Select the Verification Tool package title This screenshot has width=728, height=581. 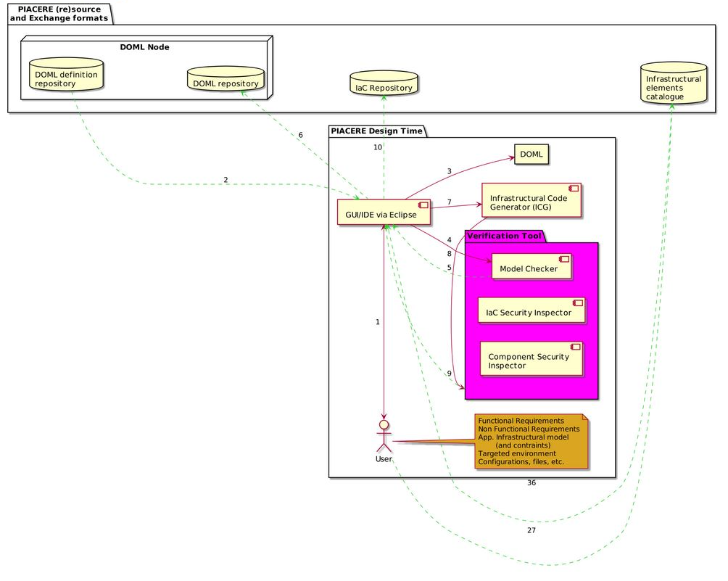(x=504, y=236)
